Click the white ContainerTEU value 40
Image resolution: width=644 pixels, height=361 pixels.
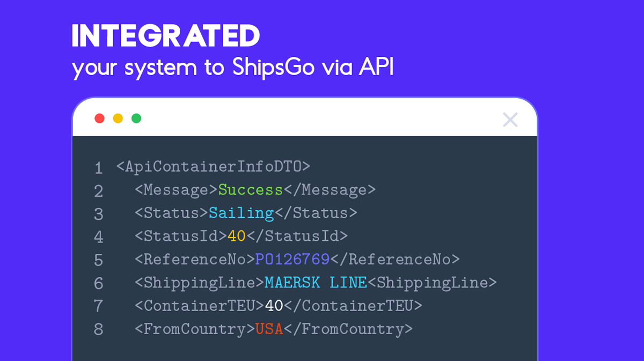[274, 305]
